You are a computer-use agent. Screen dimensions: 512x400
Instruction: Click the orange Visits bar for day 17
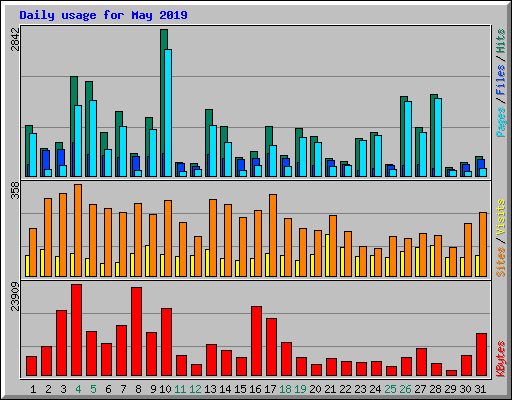pyautogui.click(x=273, y=235)
